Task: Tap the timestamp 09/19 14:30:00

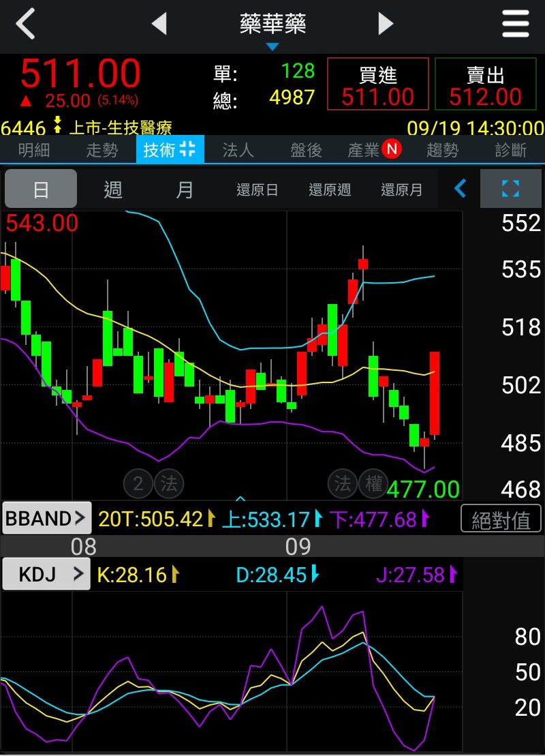Action: (x=475, y=128)
